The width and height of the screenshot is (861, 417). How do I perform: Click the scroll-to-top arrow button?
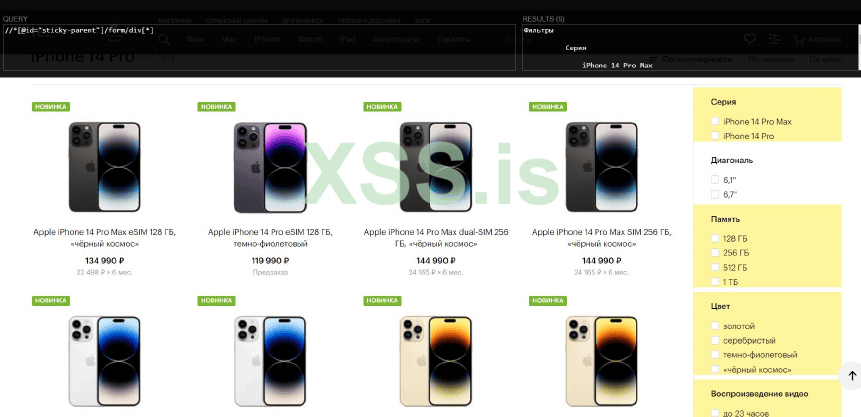click(851, 376)
